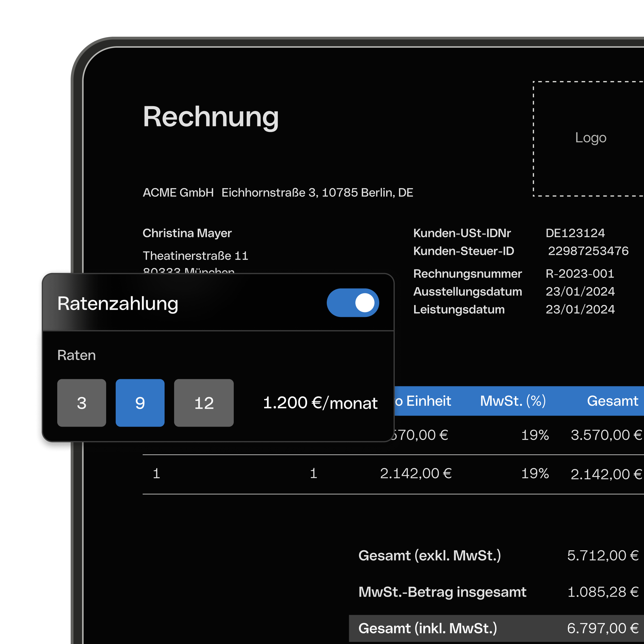This screenshot has height=644, width=644.
Task: Click the Kunden-Steuer-ID value 22987253476
Action: click(588, 251)
